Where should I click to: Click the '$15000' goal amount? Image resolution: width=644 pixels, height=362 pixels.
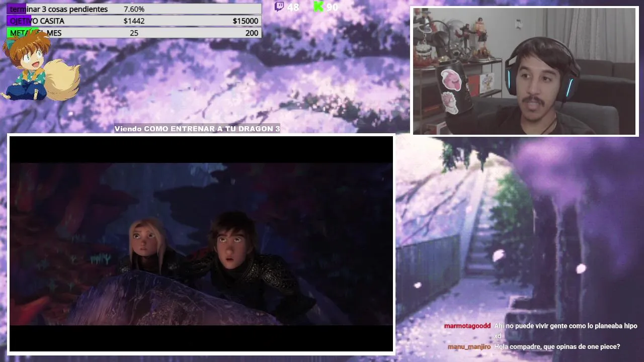pos(246,21)
